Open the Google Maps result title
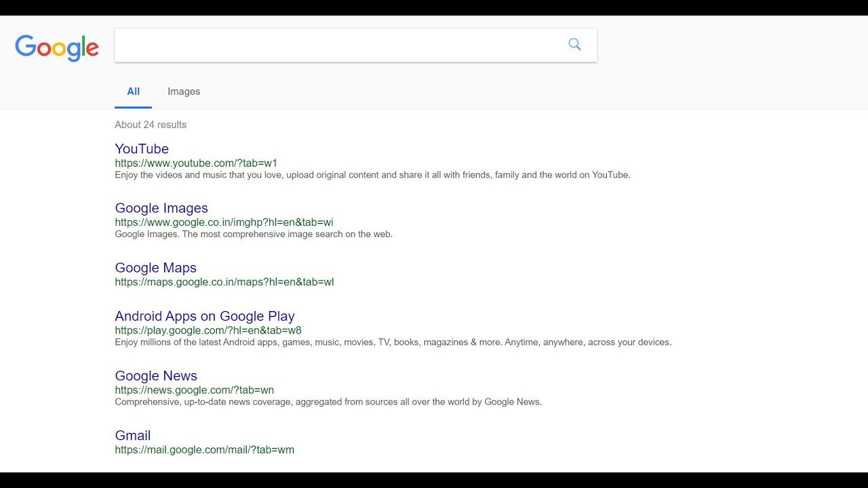The width and height of the screenshot is (868, 488). pyautogui.click(x=155, y=268)
